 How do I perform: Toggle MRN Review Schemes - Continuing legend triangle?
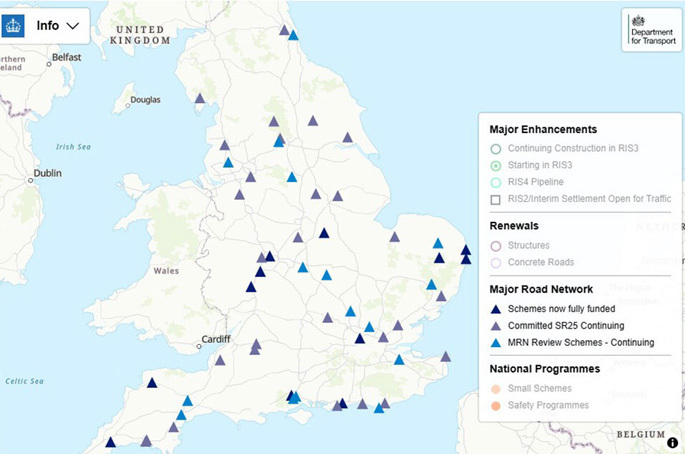pyautogui.click(x=495, y=343)
